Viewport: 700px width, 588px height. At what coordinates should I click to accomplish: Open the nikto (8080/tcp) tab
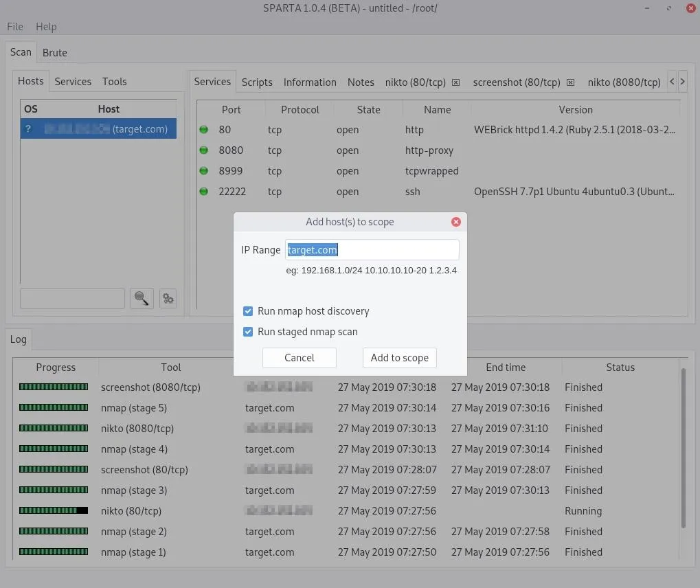624,82
